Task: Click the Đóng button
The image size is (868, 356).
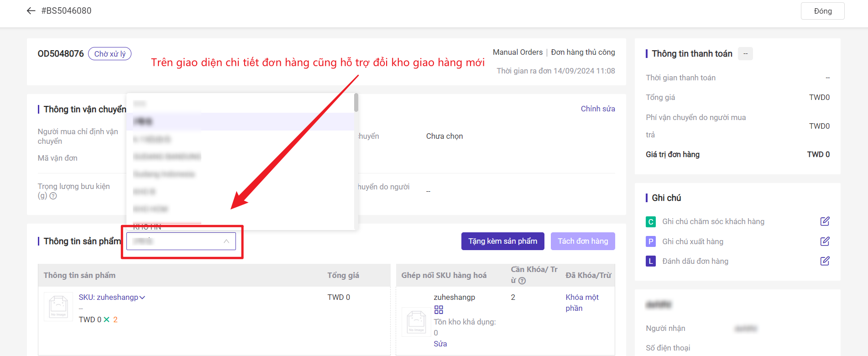Action: [822, 11]
